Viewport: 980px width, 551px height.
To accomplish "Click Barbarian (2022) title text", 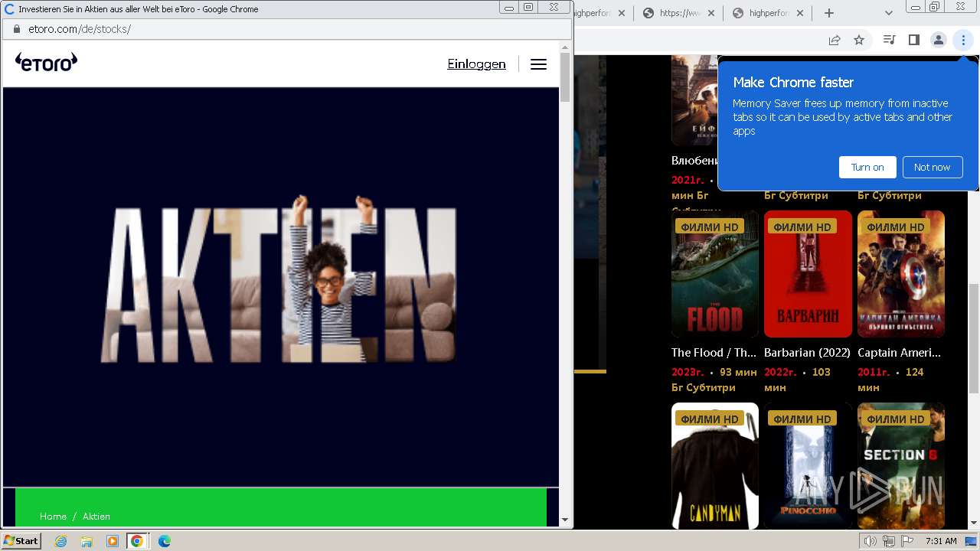I will click(807, 353).
